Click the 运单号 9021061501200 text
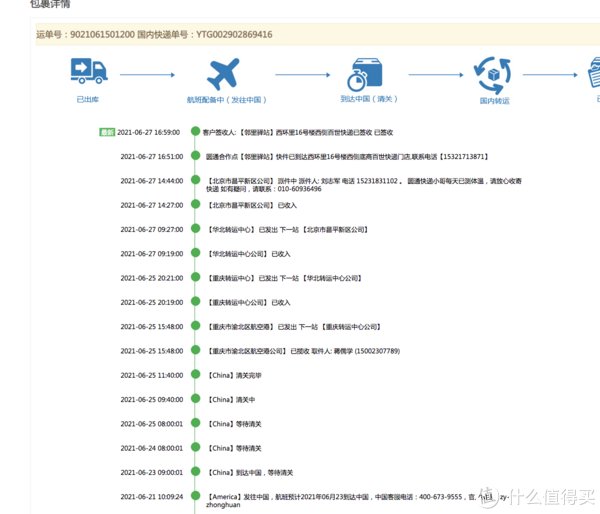Viewport: 600px width, 514px height. (x=85, y=34)
